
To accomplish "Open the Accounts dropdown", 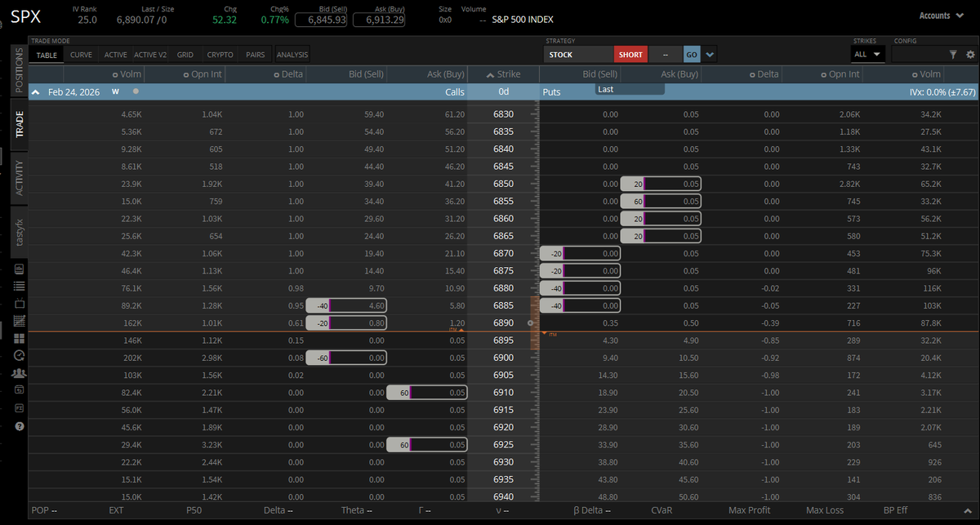I will (x=941, y=16).
